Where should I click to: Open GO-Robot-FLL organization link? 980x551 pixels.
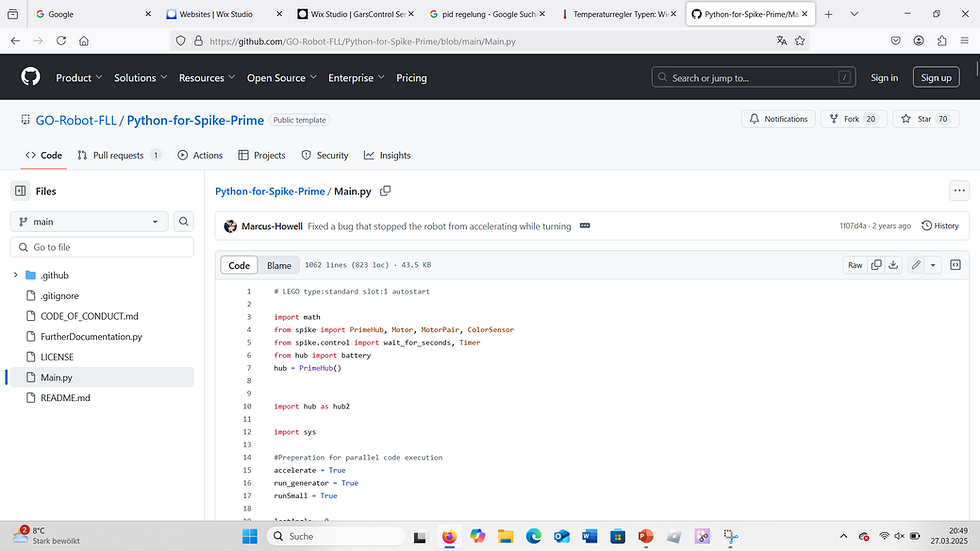pyautogui.click(x=76, y=120)
